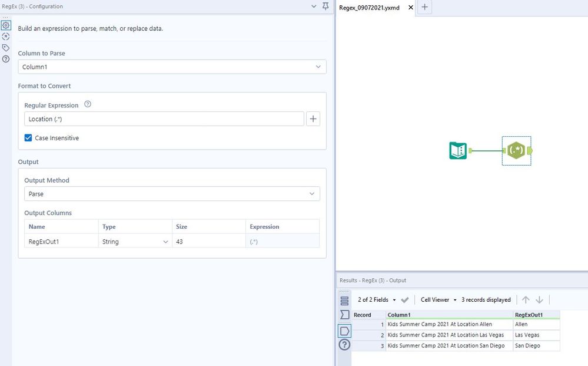This screenshot has height=366, width=588.
Task: Select the 'Allen' result cell
Action: pos(536,324)
